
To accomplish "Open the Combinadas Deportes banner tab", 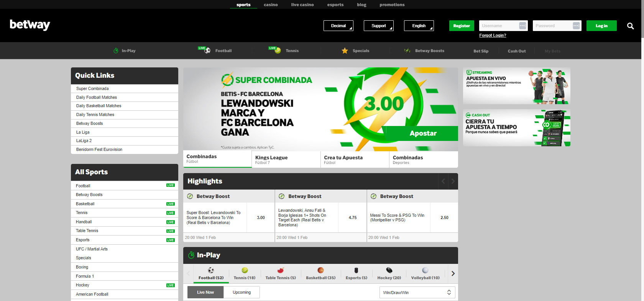I will tap(424, 160).
